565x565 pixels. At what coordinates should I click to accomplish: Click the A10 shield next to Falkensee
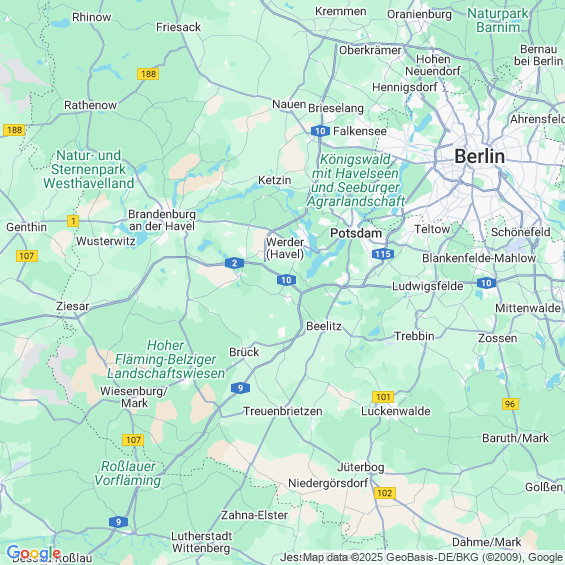pos(320,131)
